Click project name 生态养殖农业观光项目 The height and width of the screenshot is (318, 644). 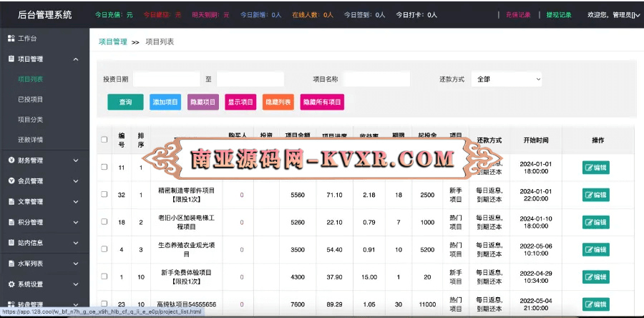pos(187,249)
